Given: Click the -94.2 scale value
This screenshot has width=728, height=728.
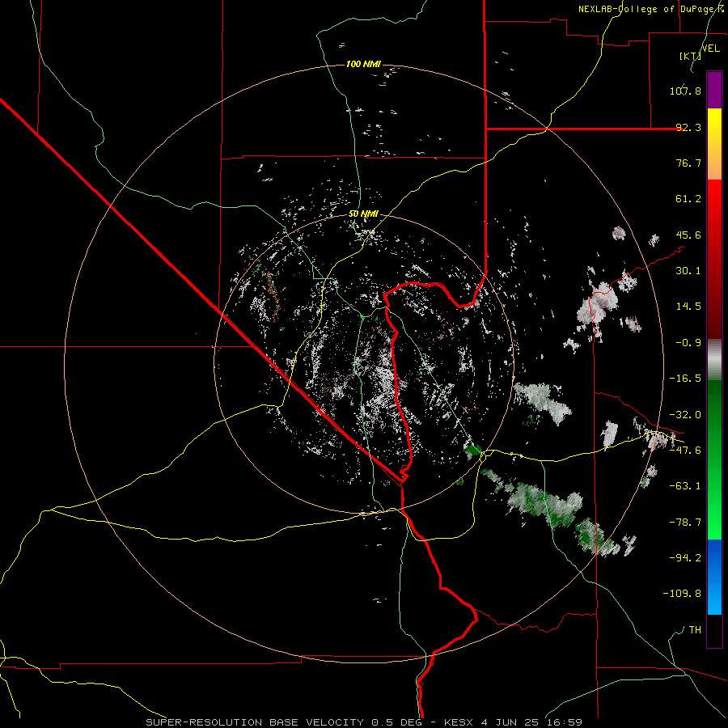Looking at the screenshot, I should [685, 558].
